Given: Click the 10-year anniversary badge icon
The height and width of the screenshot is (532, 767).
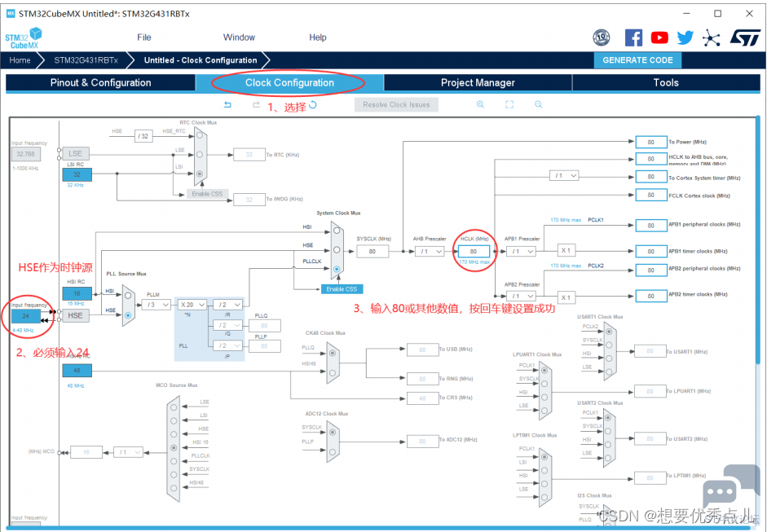Looking at the screenshot, I should pyautogui.click(x=602, y=37).
